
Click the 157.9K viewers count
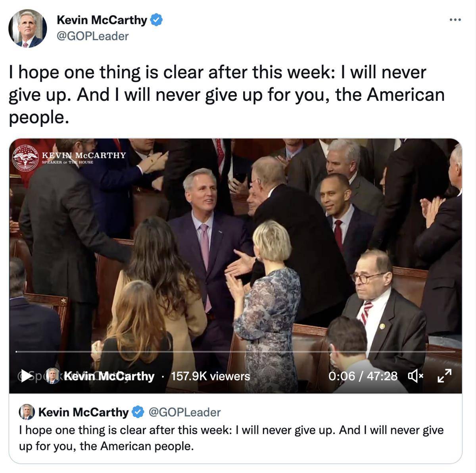210,376
